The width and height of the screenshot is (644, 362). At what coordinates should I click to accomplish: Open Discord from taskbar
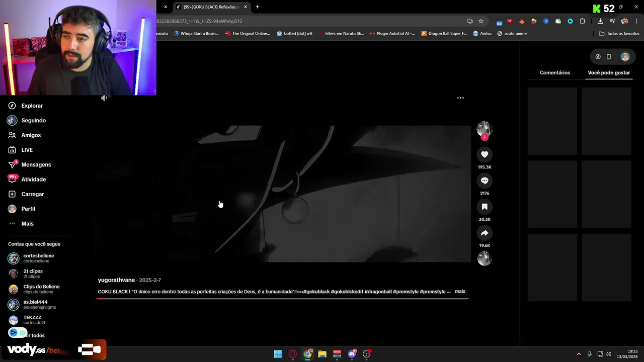point(352,354)
